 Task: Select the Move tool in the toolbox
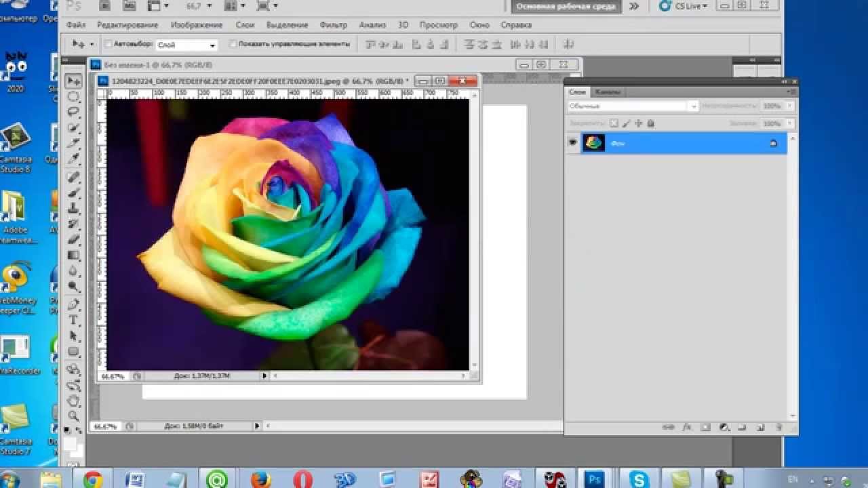coord(73,81)
